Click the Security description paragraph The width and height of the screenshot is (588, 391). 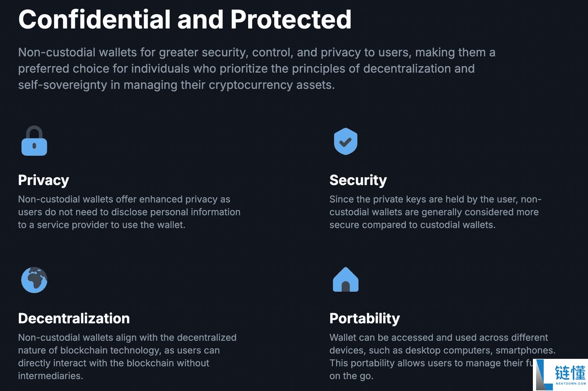coord(435,212)
